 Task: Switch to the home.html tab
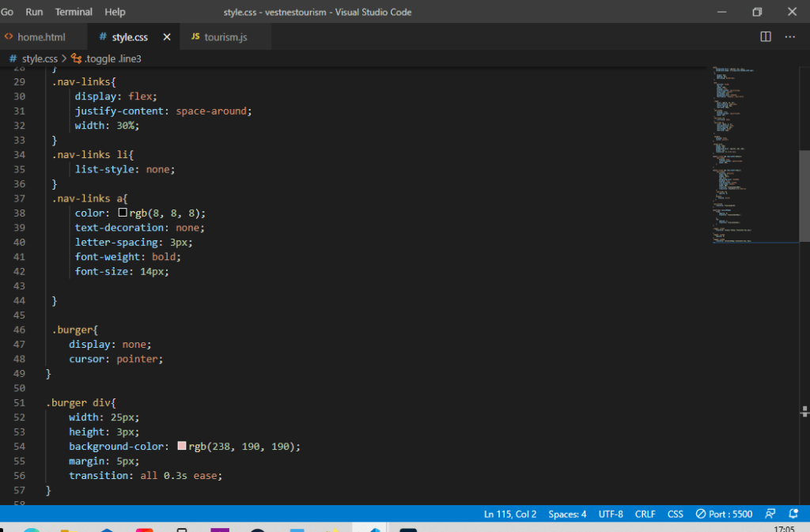coord(41,37)
